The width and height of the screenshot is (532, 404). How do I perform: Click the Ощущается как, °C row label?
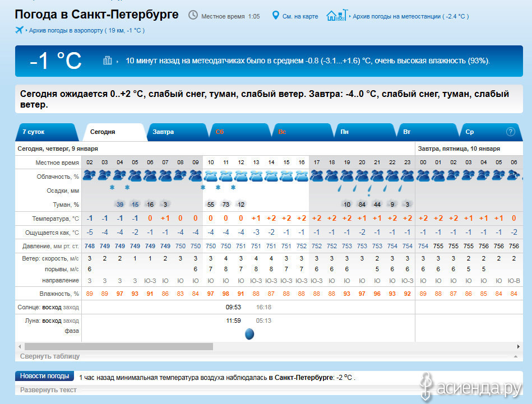tap(52, 233)
